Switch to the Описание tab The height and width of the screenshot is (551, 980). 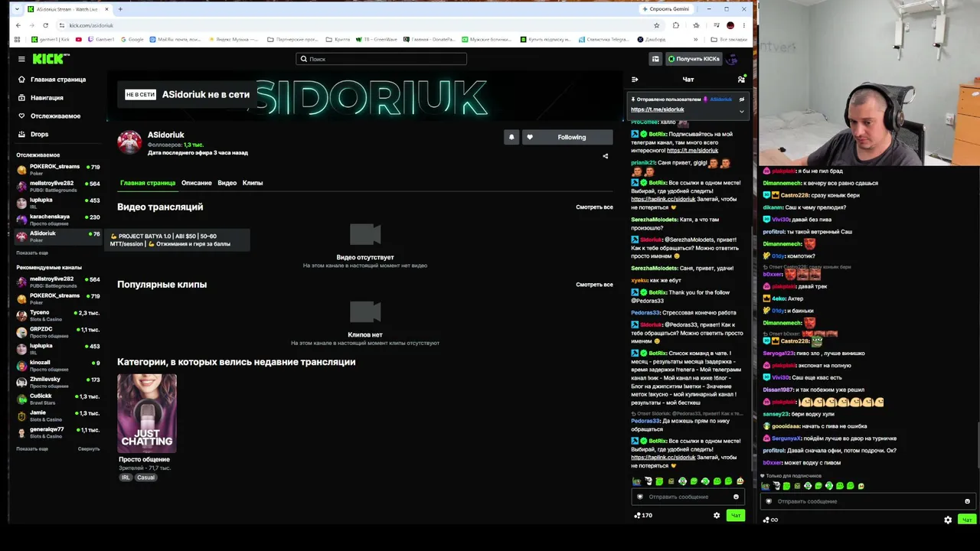(x=197, y=183)
